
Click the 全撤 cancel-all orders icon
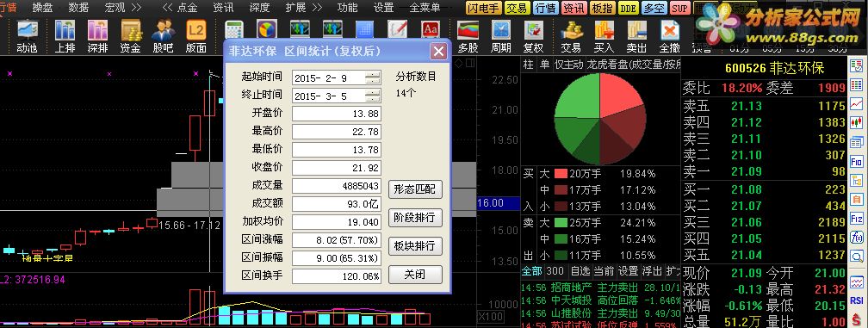670,36
